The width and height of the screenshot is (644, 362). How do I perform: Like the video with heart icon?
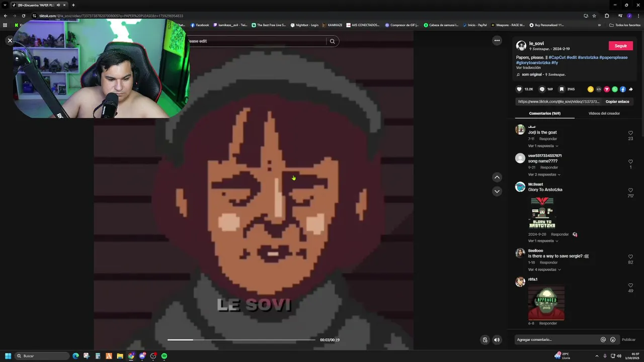[x=519, y=89]
